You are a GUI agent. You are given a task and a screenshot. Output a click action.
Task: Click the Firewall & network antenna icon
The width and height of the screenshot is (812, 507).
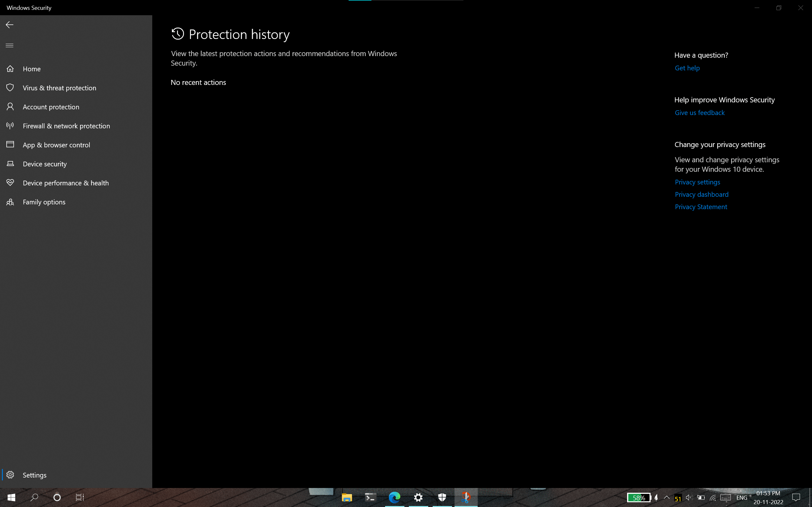pyautogui.click(x=10, y=126)
